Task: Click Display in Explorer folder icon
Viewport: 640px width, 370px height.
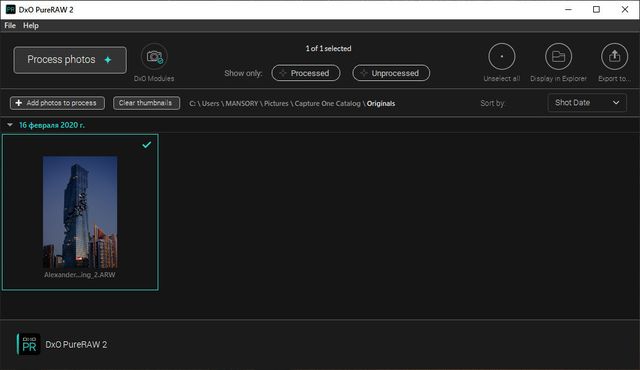Action: (558, 57)
